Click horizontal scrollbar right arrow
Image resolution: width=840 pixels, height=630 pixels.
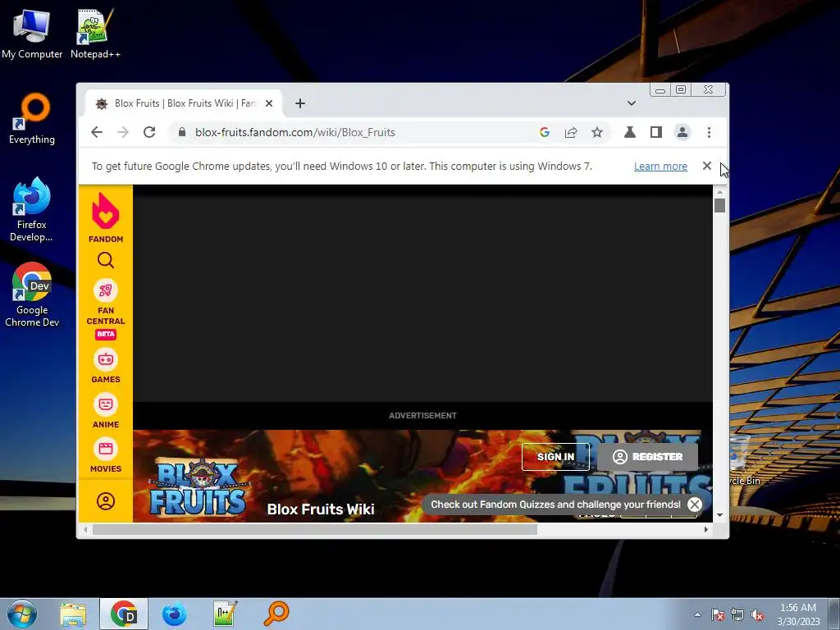[706, 529]
